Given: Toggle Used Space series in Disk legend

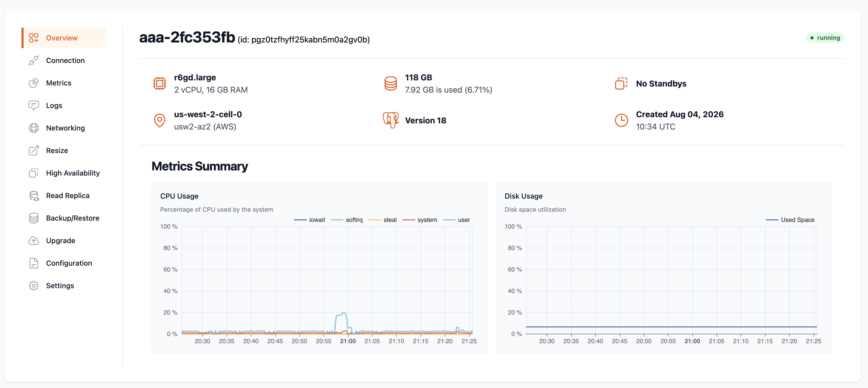Looking at the screenshot, I should tap(790, 220).
